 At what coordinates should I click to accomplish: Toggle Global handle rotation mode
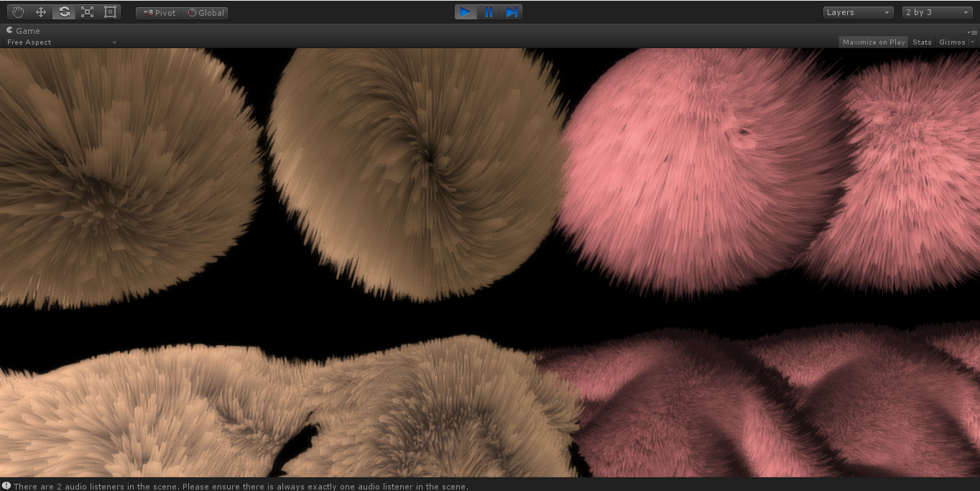[205, 12]
